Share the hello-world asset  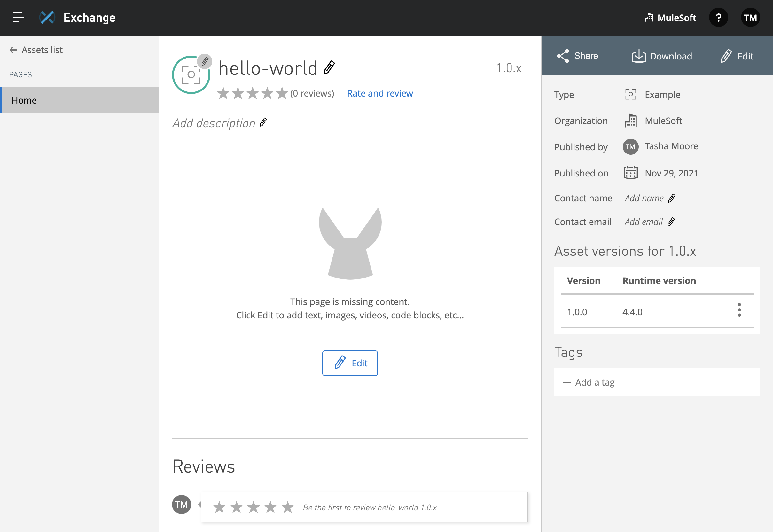[x=578, y=56]
